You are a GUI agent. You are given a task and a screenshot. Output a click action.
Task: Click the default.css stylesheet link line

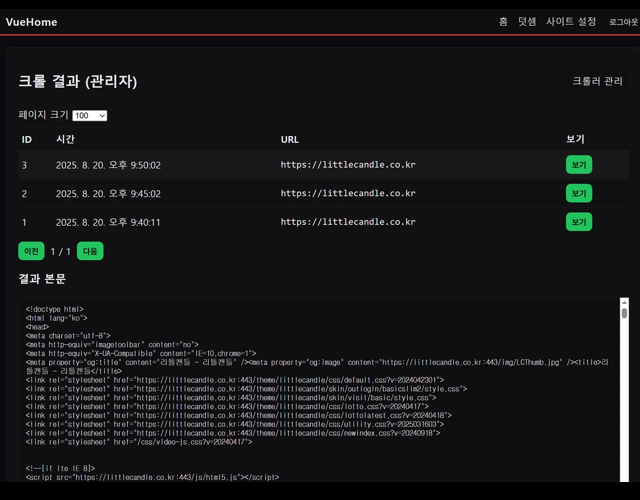pos(235,380)
